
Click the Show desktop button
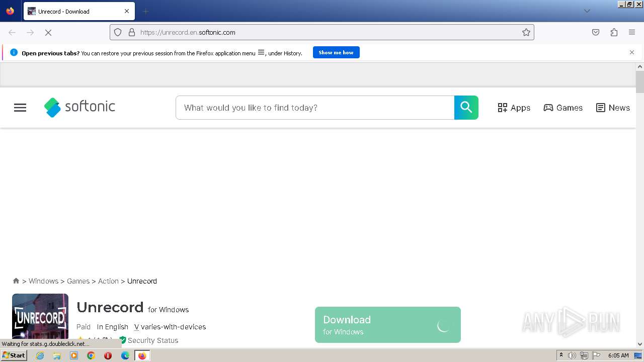tap(638, 355)
